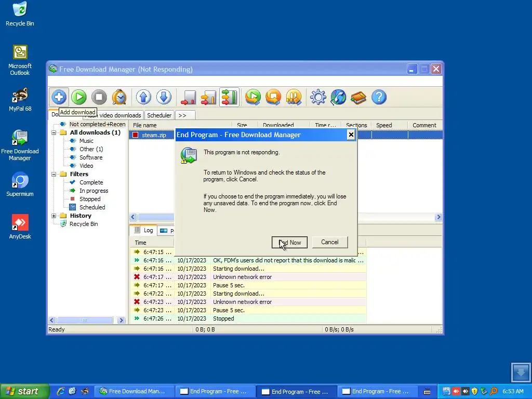Open the Windows start button
532x399 pixels.
(24, 392)
